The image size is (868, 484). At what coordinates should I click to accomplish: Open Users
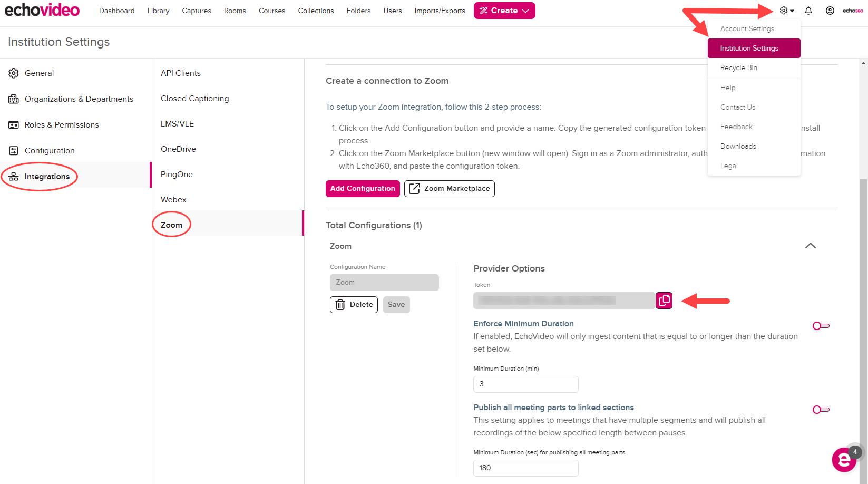point(393,11)
